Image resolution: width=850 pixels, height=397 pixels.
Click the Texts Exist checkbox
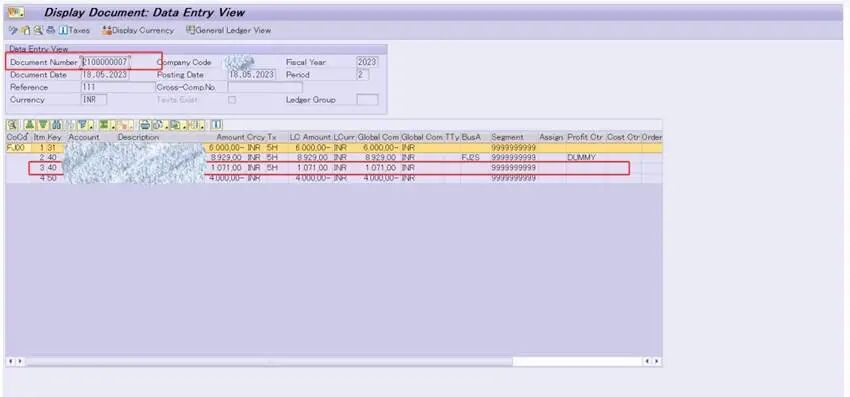tap(232, 100)
